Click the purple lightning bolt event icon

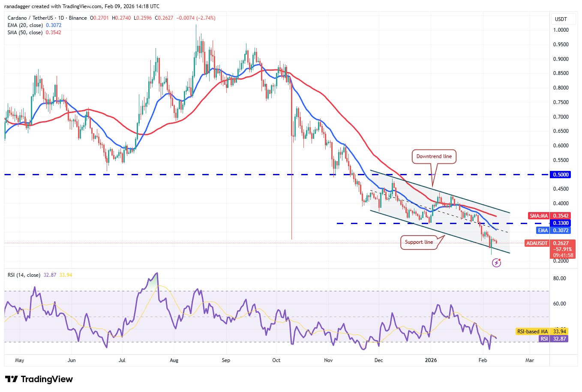pyautogui.click(x=496, y=263)
